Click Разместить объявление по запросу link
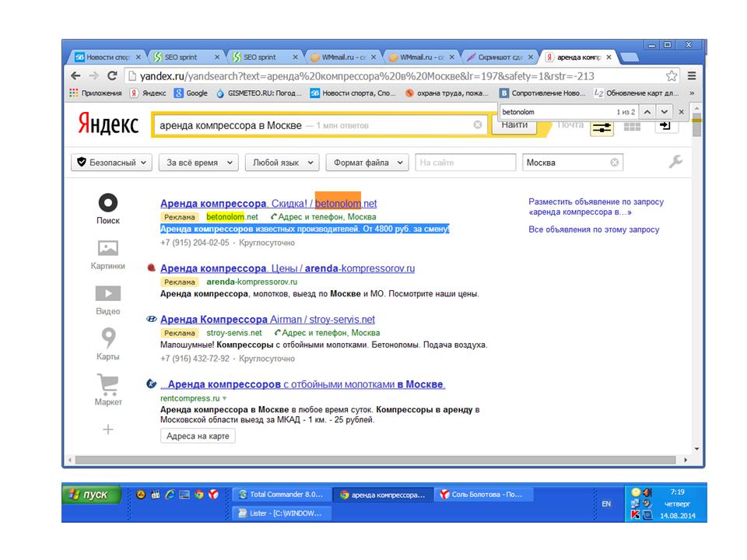Screen dimensions: 747x560 click(x=596, y=207)
